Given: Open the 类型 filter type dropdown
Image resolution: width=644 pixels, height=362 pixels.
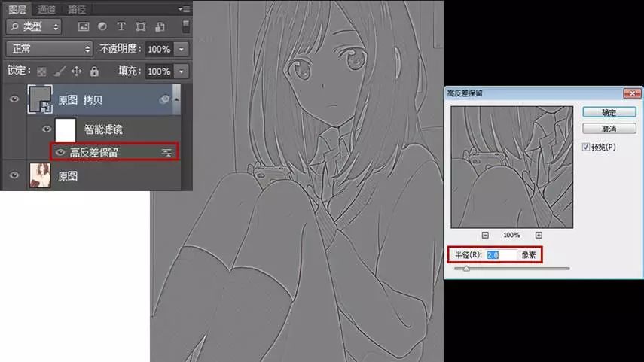Looking at the screenshot, I should (35, 27).
